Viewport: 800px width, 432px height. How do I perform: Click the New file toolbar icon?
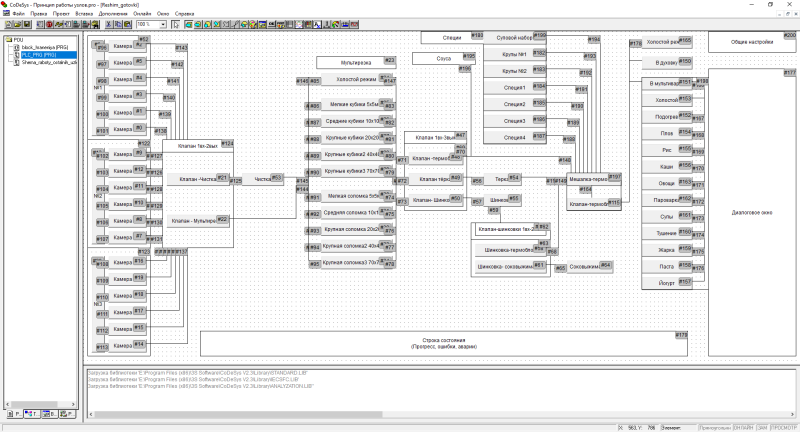click(x=6, y=23)
